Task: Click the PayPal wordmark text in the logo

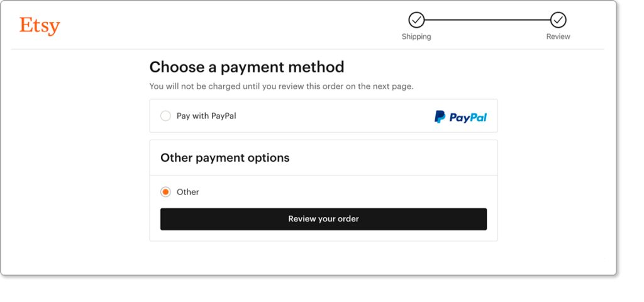Action: pyautogui.click(x=468, y=118)
